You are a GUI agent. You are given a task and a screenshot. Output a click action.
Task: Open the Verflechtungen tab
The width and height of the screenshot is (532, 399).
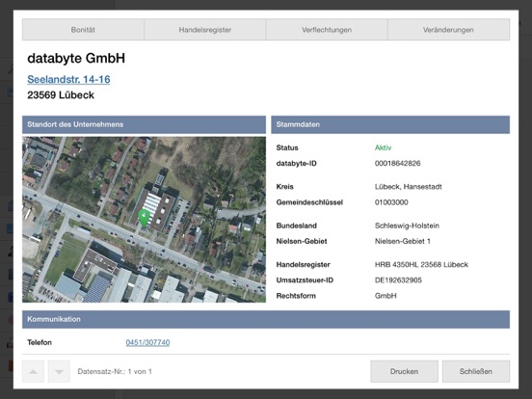(327, 30)
